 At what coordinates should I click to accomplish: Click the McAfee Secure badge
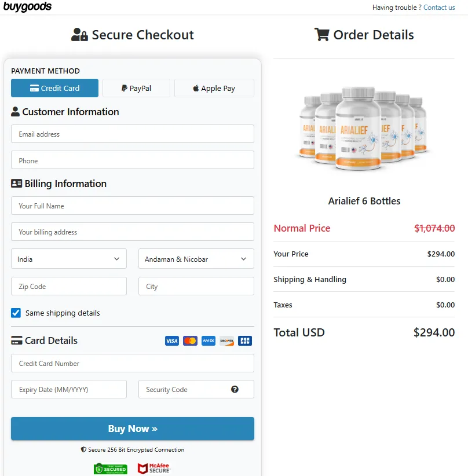click(154, 468)
